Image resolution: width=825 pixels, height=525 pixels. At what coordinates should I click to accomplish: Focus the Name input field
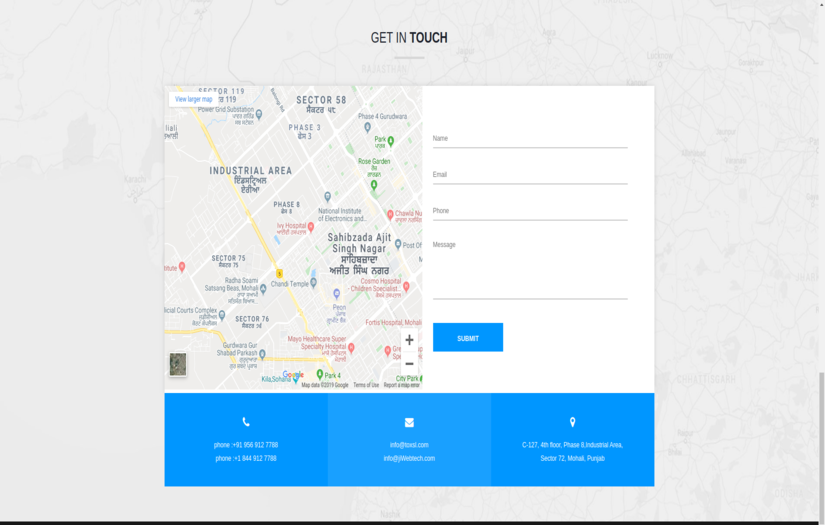click(530, 139)
